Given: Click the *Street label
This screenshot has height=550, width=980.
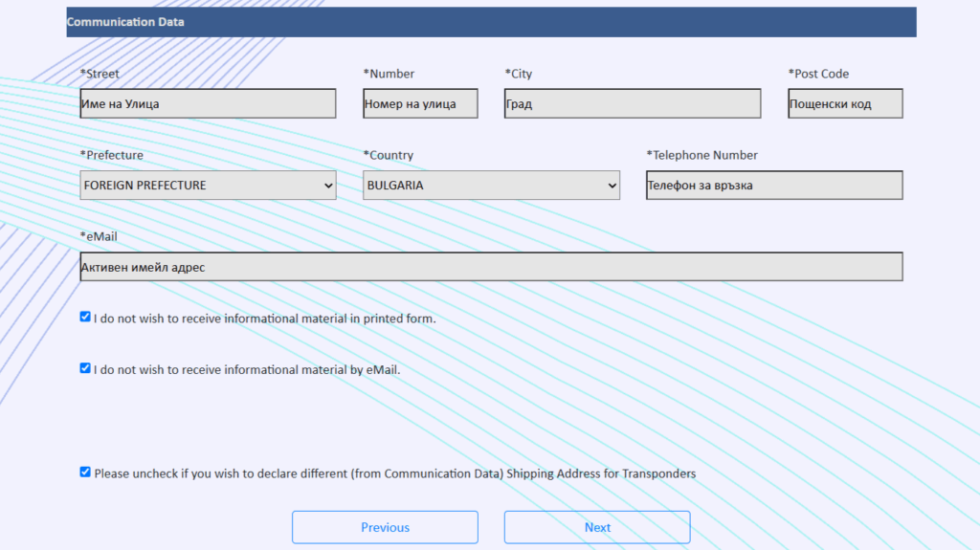Looking at the screenshot, I should click(x=100, y=74).
